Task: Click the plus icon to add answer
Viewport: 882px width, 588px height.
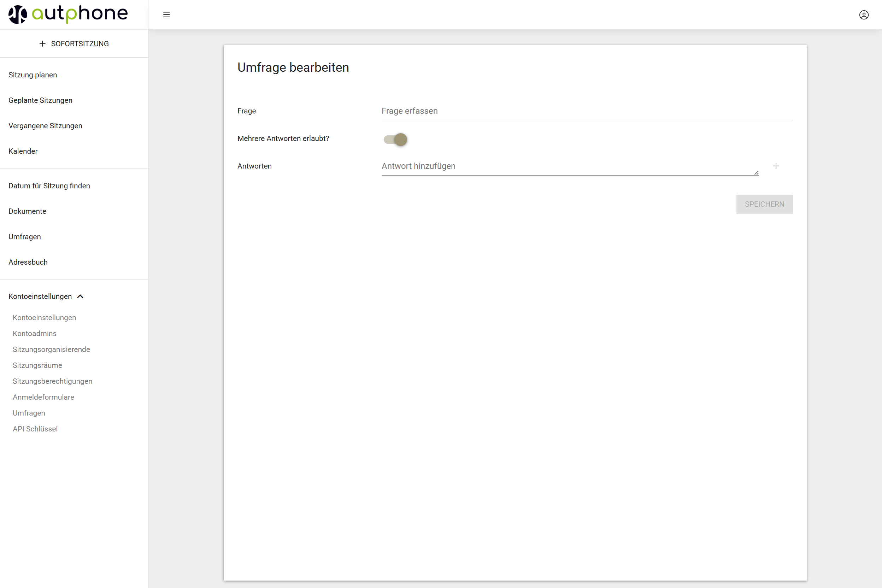Action: point(776,166)
